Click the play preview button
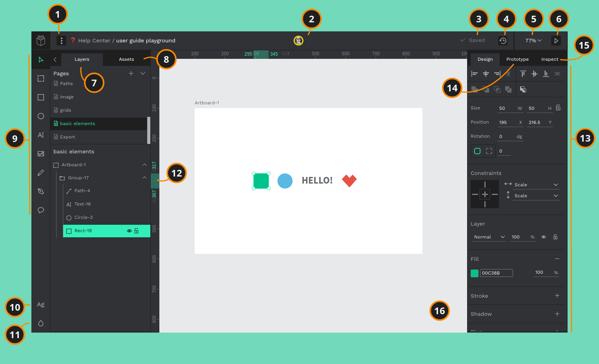 point(556,40)
